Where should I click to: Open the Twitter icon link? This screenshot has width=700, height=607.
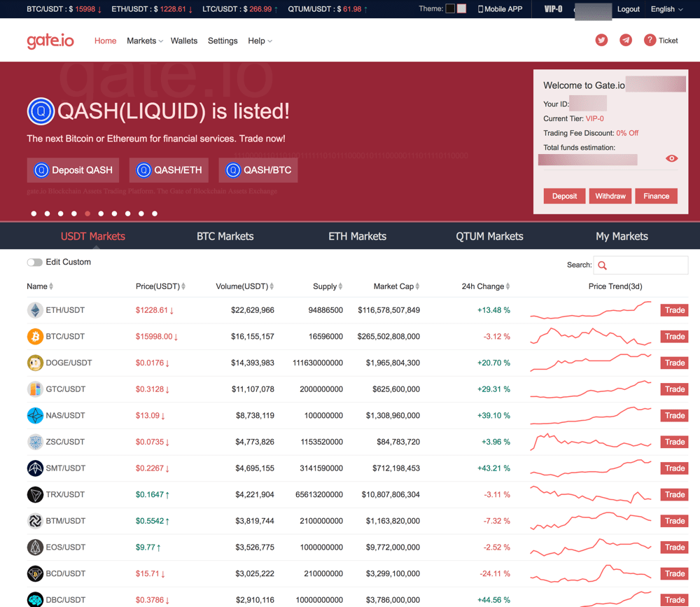601,40
